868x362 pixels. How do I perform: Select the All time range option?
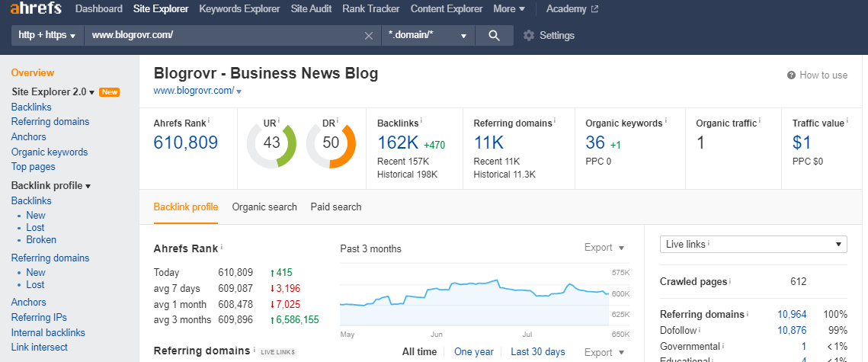coord(419,351)
